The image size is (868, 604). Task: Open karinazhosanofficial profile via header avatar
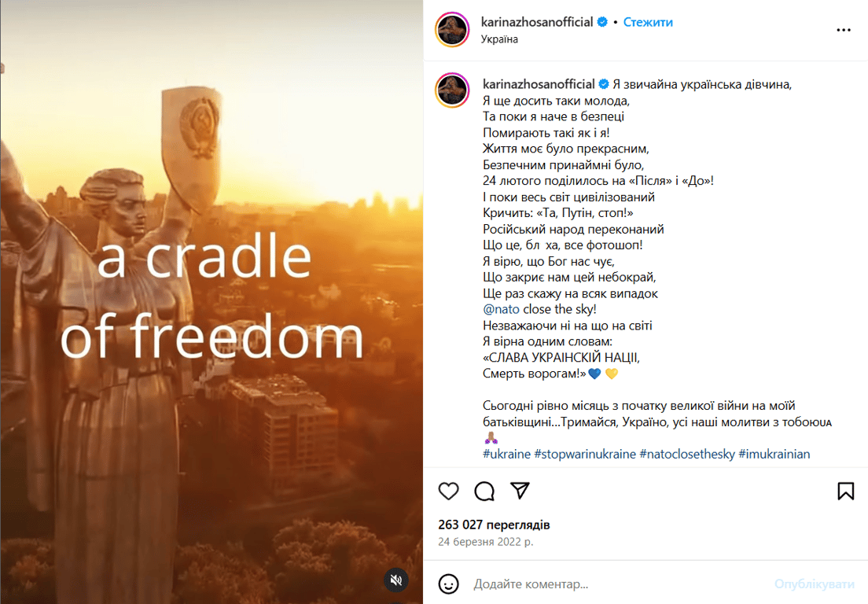[452, 30]
